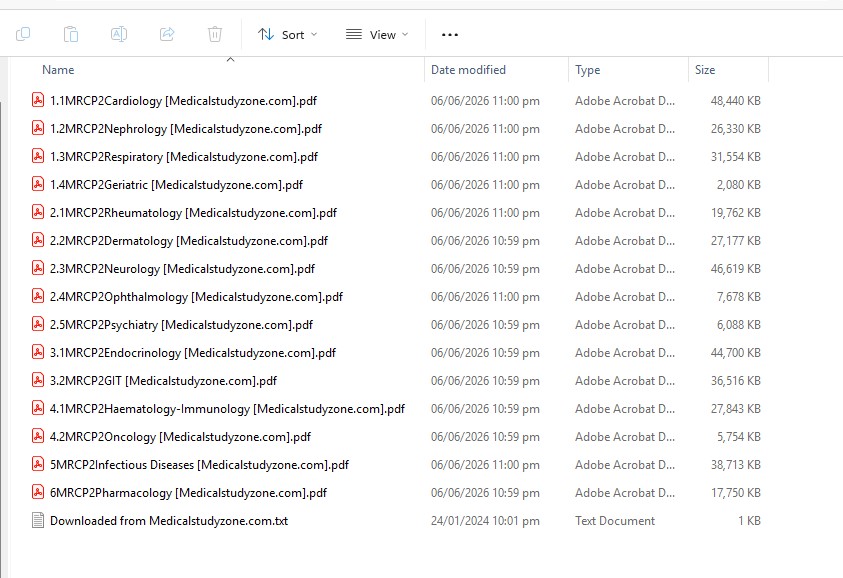
Task: Click PDF icon of 5MRCP2Infectious Diseases file
Action: (x=38, y=463)
